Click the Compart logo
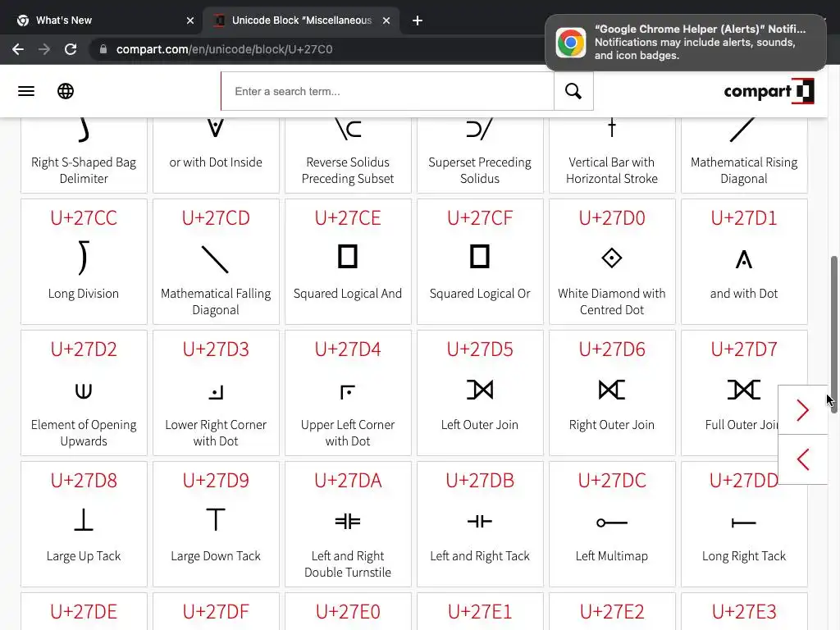This screenshot has height=630, width=840. pos(769,91)
